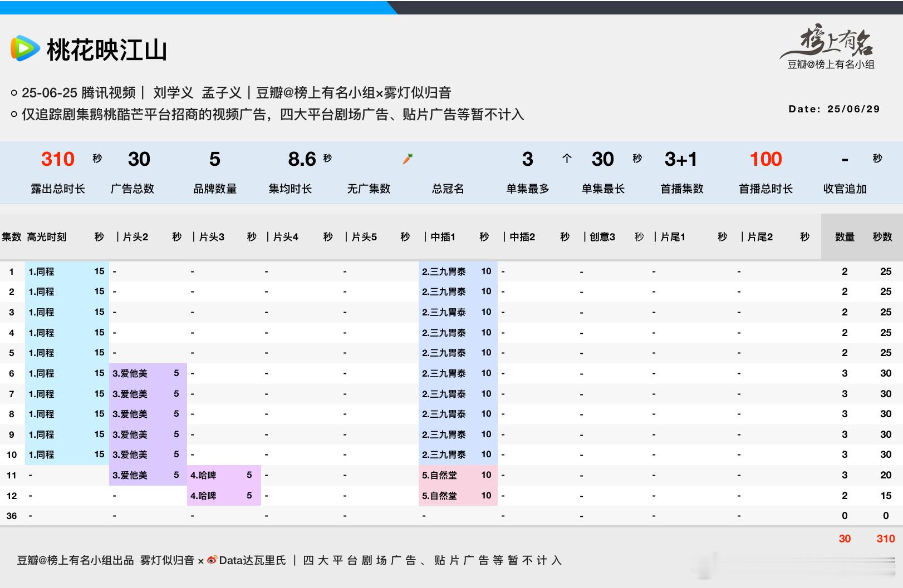Screen dimensions: 903x588
Task: Click the Date: 25/06/29 label
Action: [x=834, y=109]
